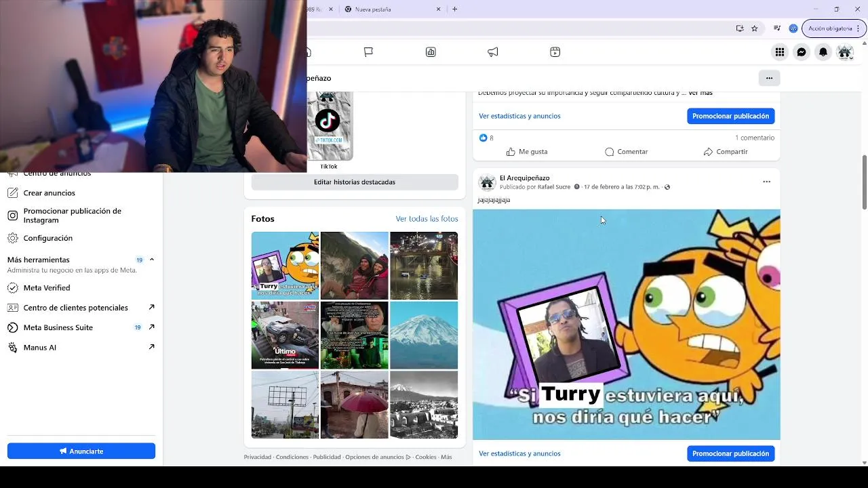Click the Acción obligatoria Chrome button
The height and width of the screenshot is (488, 868).
click(830, 28)
